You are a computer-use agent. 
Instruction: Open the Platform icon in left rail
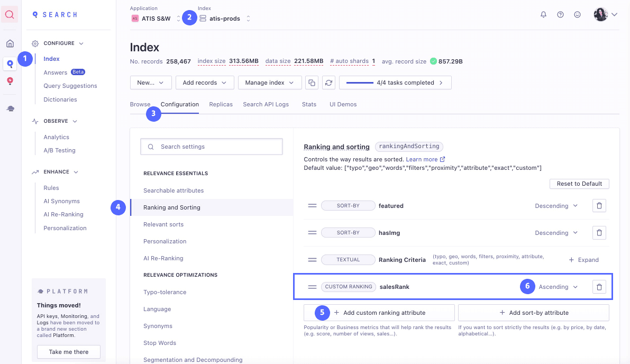tap(11, 108)
